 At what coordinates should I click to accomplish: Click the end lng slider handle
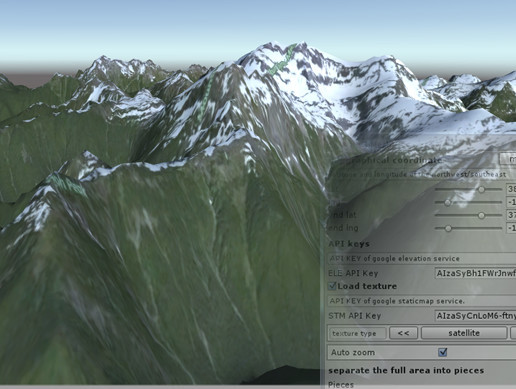(x=448, y=228)
